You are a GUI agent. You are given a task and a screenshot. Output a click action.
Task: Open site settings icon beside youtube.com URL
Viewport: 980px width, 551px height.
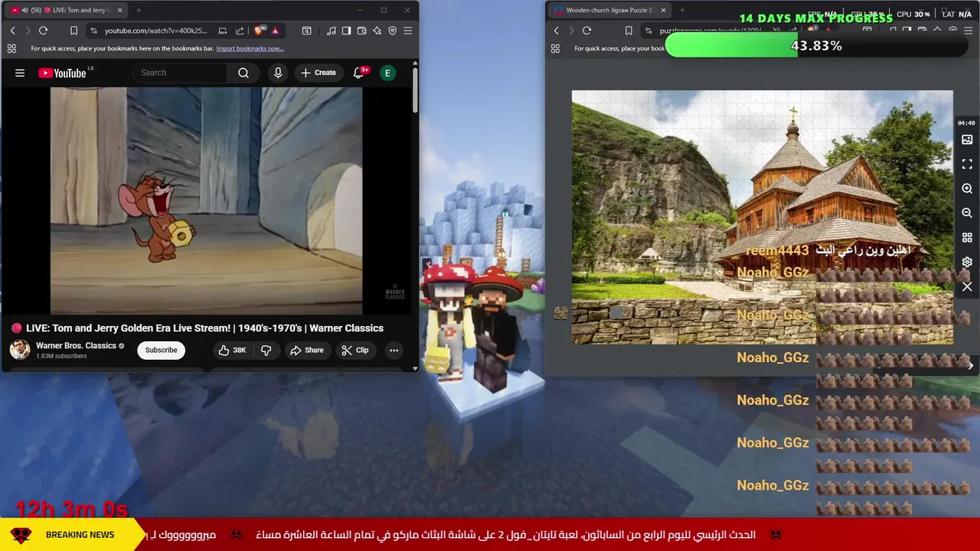[93, 31]
